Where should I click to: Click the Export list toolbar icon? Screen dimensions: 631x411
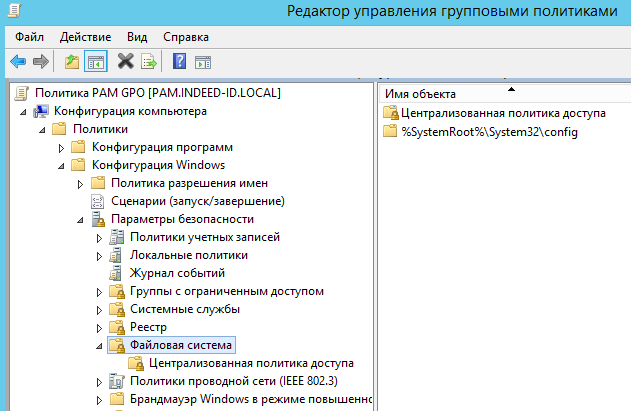[x=149, y=62]
